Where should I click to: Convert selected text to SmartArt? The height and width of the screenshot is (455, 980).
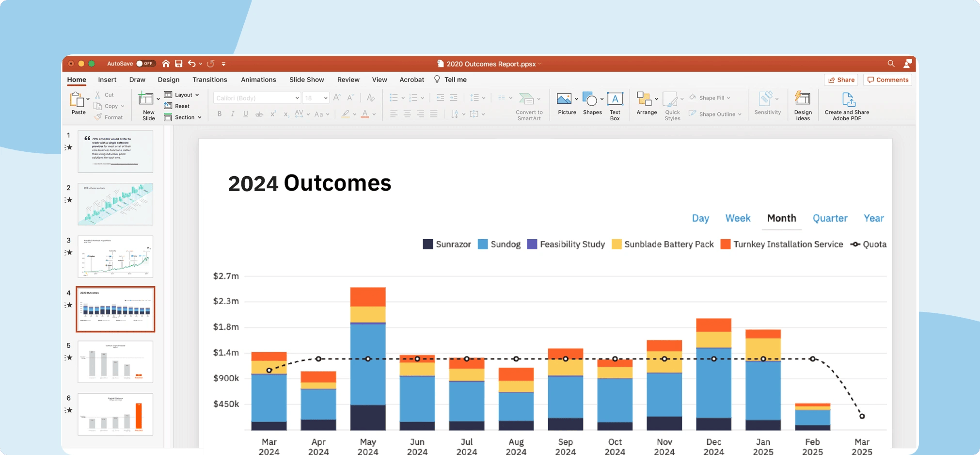[x=528, y=104]
